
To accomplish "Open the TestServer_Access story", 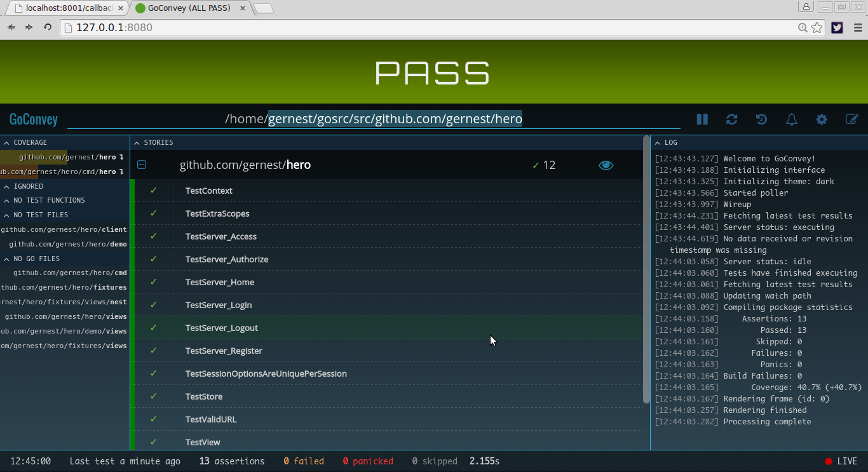I will point(388,236).
